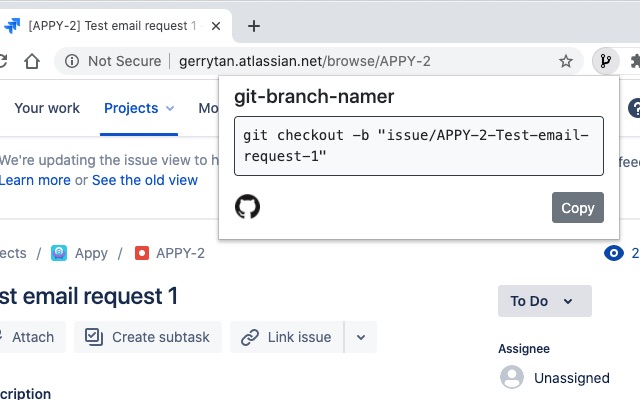The width and height of the screenshot is (640, 400).
Task: Click the Link issue button
Action: [x=287, y=337]
